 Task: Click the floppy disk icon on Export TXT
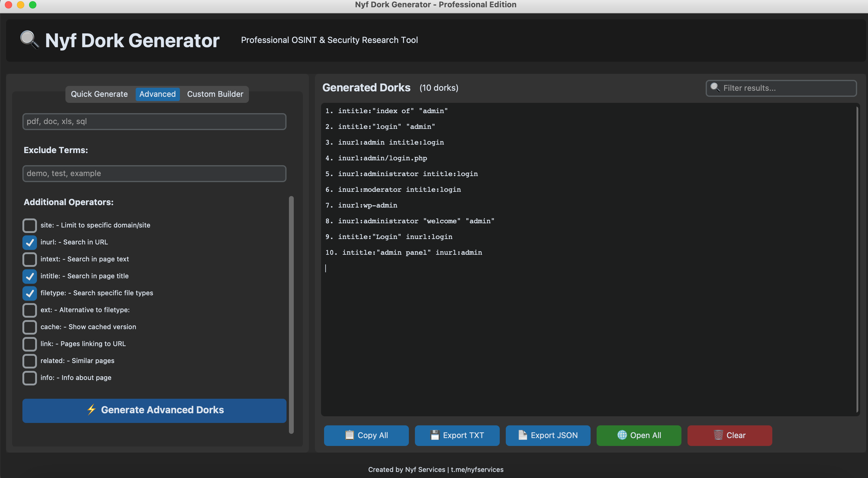[435, 435]
